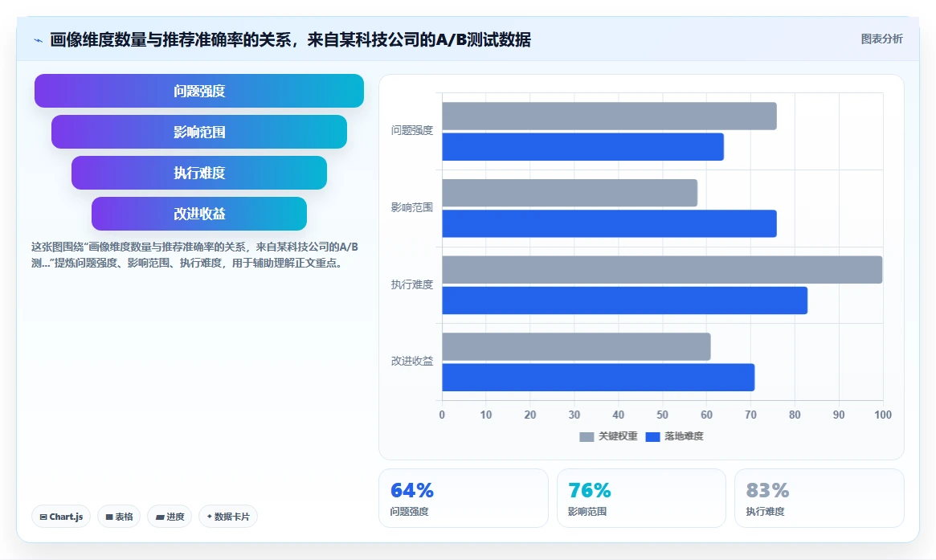Screen dimensions: 936x560
Task: Select the 问题强度 funnel stage
Action: click(198, 91)
